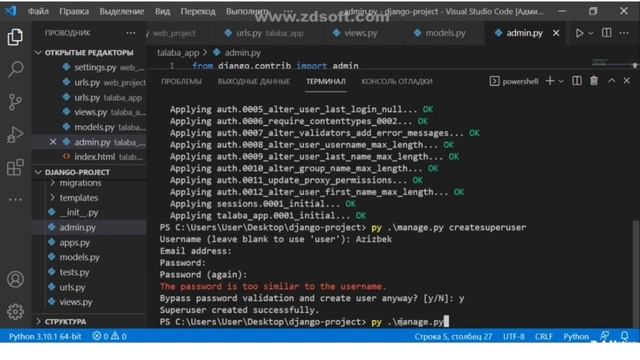This screenshot has width=640, height=360.
Task: Switch to the ПРОБЛЕМЫ panel tab
Action: 181,81
